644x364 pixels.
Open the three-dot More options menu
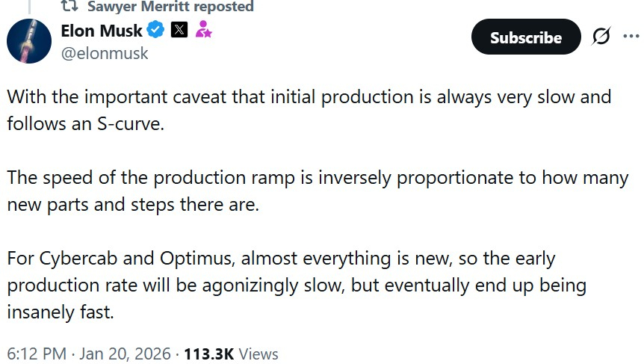(x=632, y=37)
